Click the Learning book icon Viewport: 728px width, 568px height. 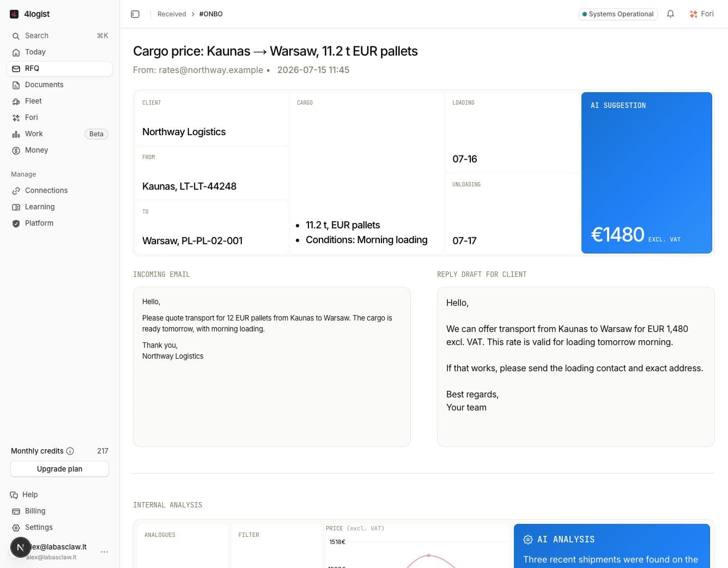(x=16, y=207)
